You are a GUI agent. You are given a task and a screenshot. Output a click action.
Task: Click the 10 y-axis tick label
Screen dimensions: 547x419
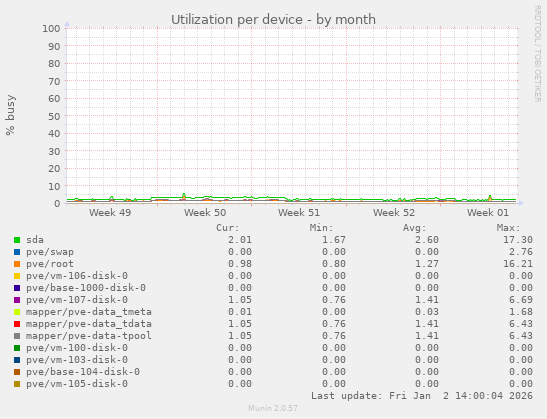point(54,186)
